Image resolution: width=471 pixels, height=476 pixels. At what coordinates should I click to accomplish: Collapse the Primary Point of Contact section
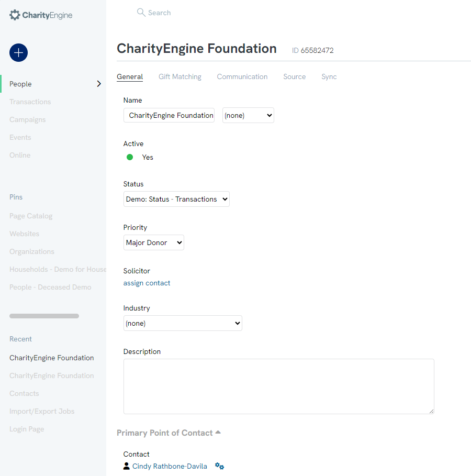(x=218, y=433)
